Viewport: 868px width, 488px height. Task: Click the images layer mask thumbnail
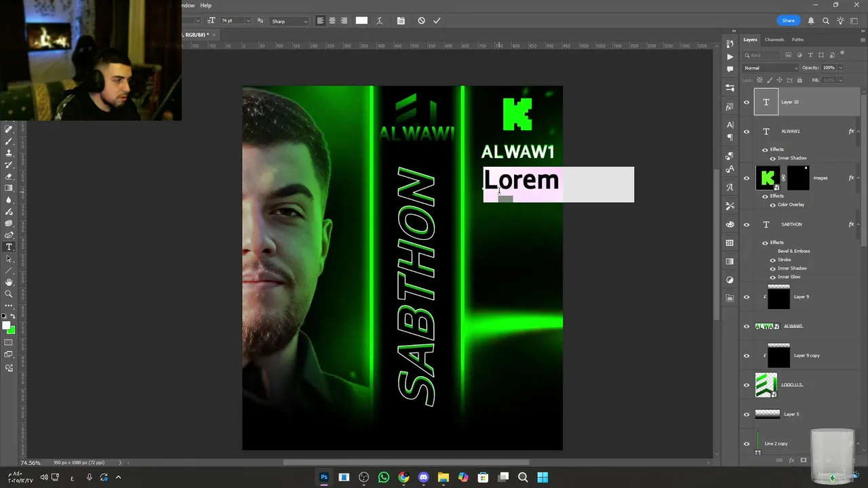point(798,178)
